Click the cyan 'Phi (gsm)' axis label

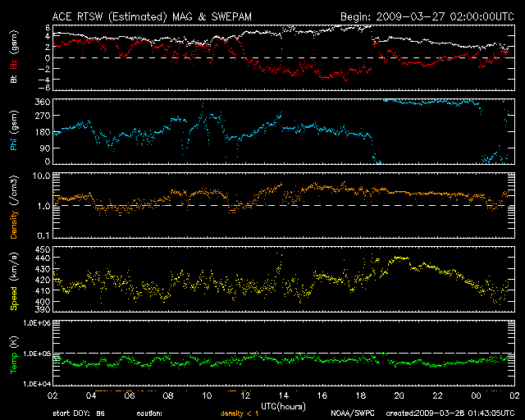point(14,130)
